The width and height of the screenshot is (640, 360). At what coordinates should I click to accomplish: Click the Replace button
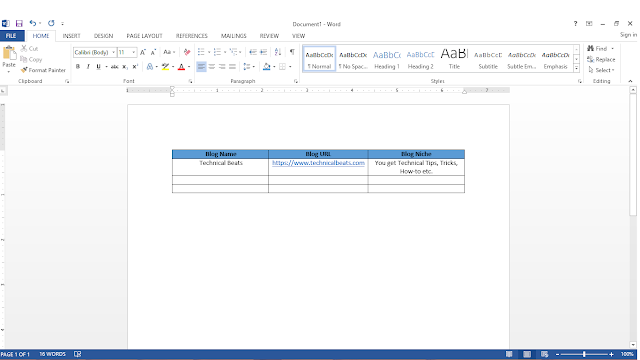[601, 59]
